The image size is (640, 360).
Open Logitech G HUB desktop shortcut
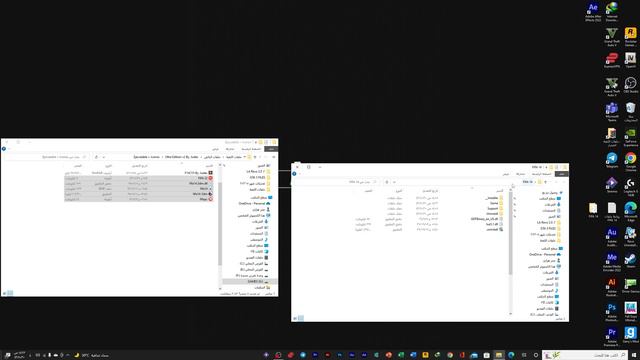(x=630, y=186)
